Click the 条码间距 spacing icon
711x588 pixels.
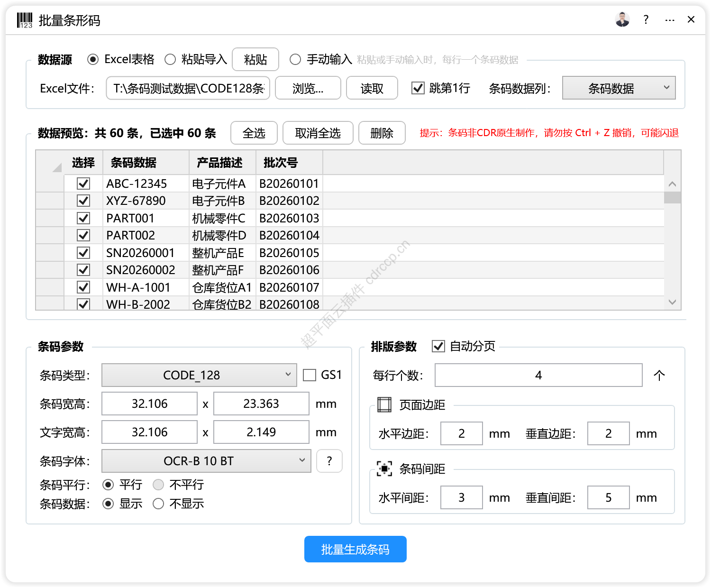click(384, 469)
